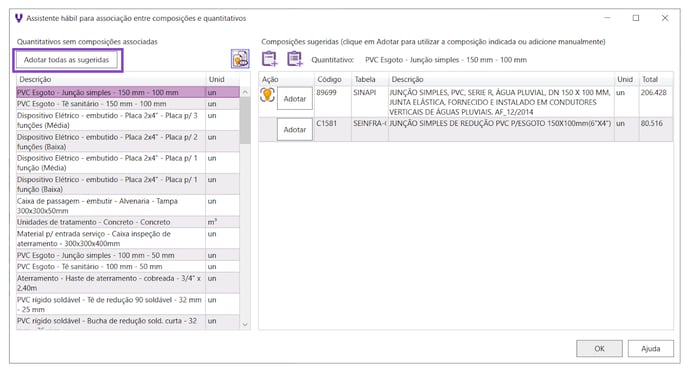The height and width of the screenshot is (367, 688).
Task: Maximize the assistant dialog window
Action: pos(635,18)
